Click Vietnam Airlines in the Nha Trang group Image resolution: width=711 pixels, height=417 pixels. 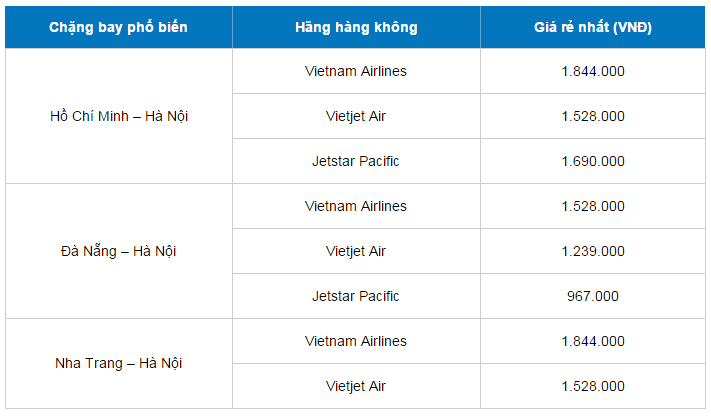356,341
